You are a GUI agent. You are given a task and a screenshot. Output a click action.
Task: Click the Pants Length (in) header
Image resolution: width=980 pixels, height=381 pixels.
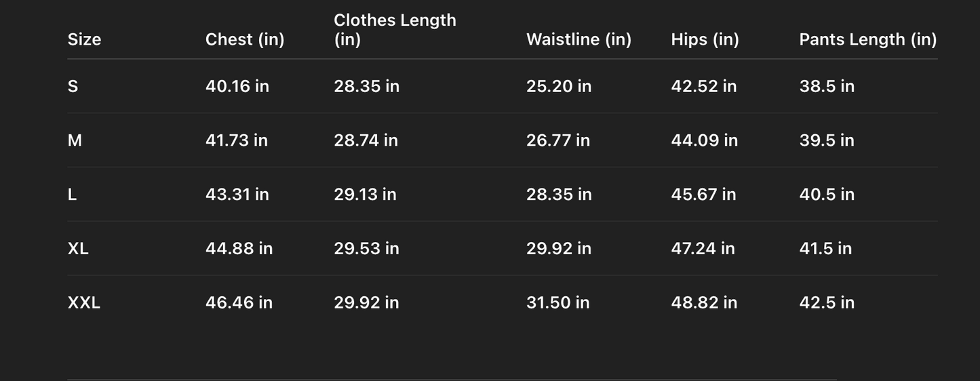click(x=867, y=39)
